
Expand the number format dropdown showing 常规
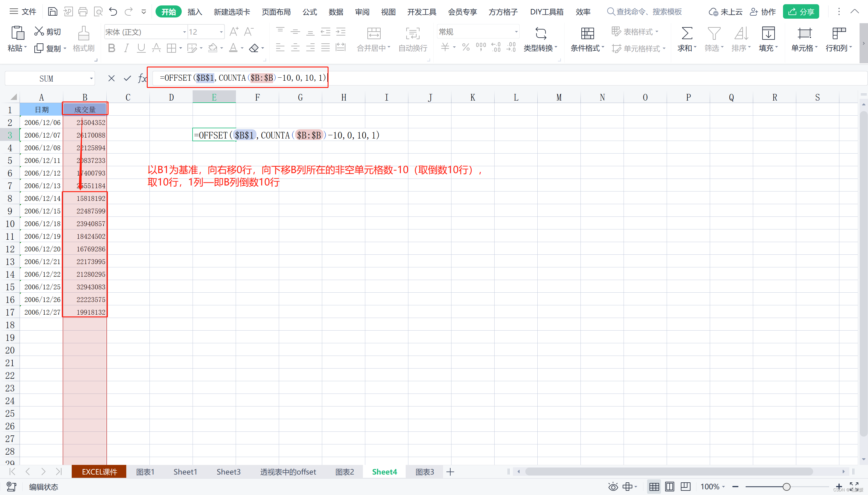click(516, 32)
